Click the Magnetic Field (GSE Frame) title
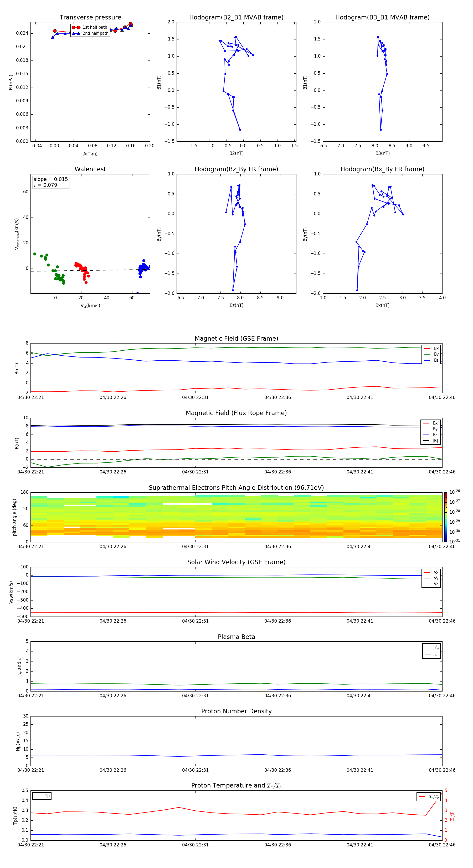473x868 pixels. coord(236,339)
